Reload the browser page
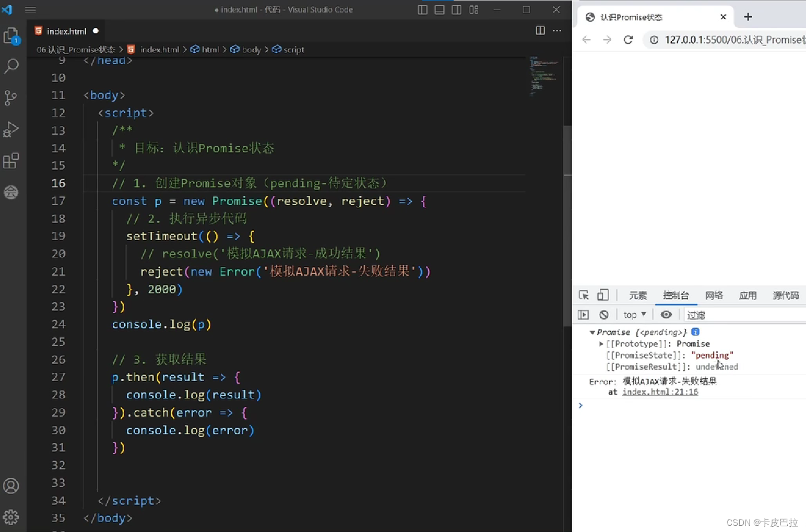This screenshot has height=532, width=806. point(628,40)
